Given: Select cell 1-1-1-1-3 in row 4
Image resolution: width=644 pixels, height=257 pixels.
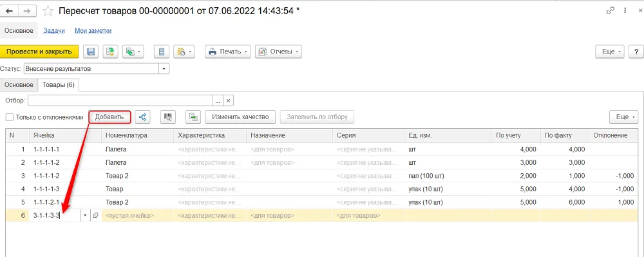Looking at the screenshot, I should 65,189.
